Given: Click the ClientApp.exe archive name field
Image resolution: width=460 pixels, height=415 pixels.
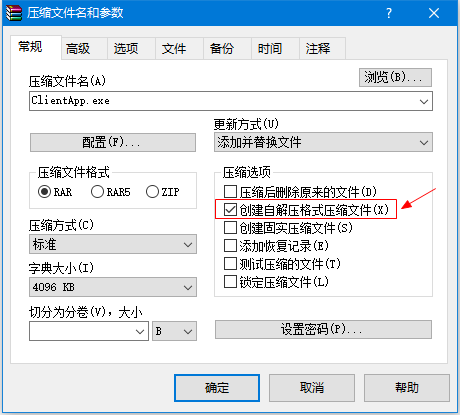Looking at the screenshot, I should pos(231,101).
